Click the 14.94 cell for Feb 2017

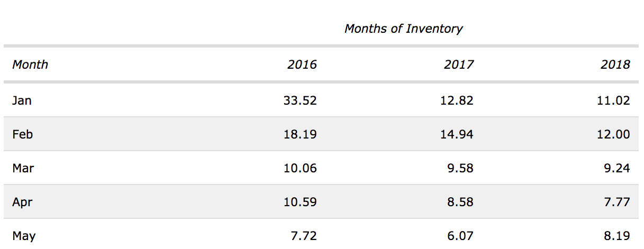(x=457, y=134)
